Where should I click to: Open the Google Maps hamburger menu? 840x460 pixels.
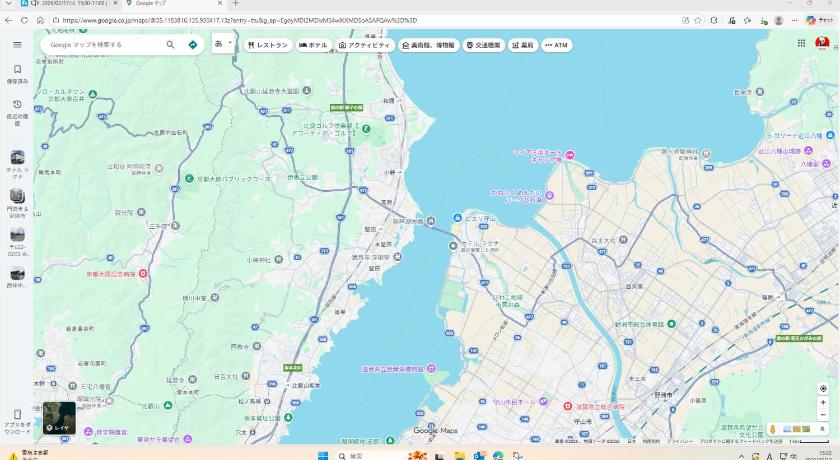tap(17, 45)
